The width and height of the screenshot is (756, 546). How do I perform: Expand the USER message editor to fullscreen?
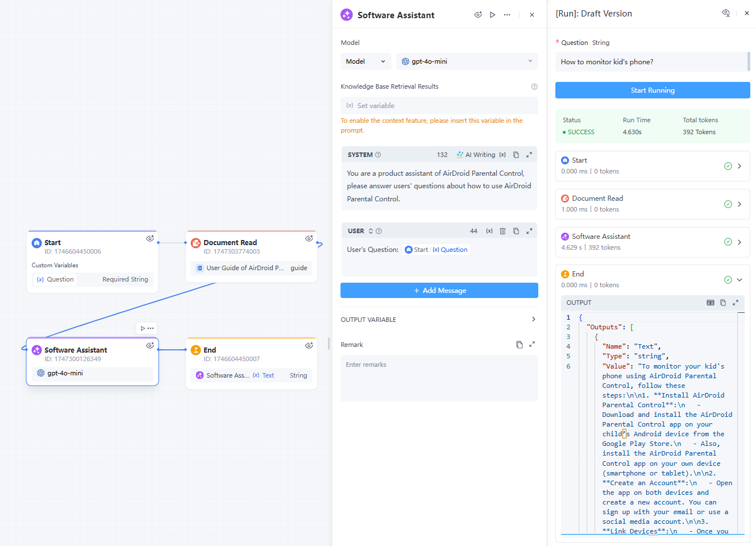(x=529, y=231)
